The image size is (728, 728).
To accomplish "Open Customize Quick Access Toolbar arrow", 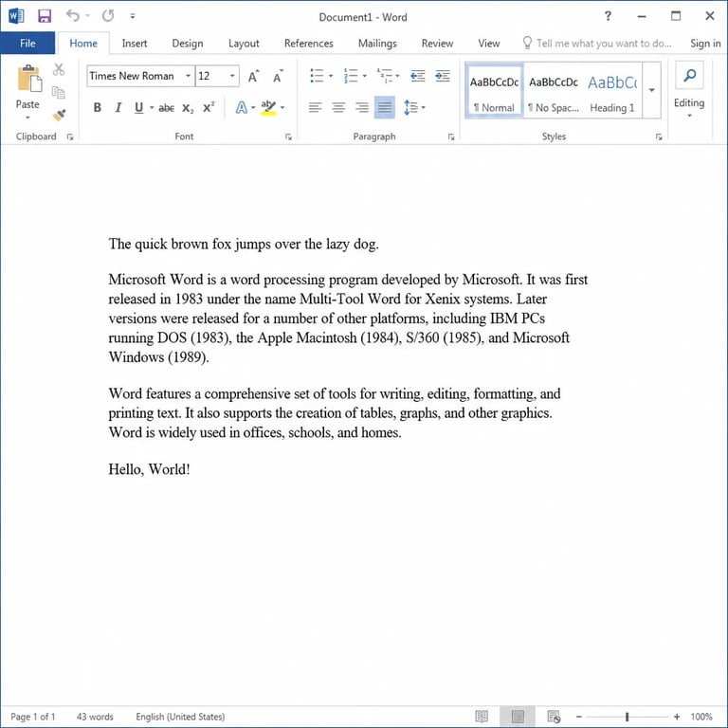I will [x=133, y=16].
